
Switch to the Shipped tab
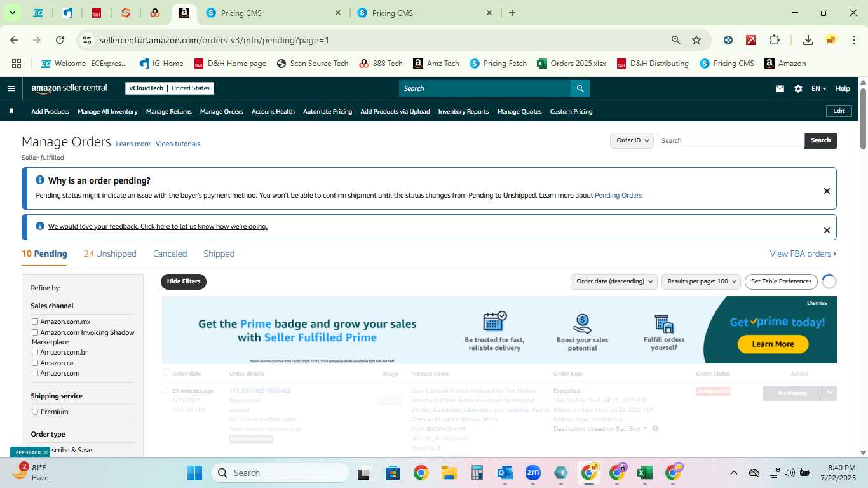[219, 254]
